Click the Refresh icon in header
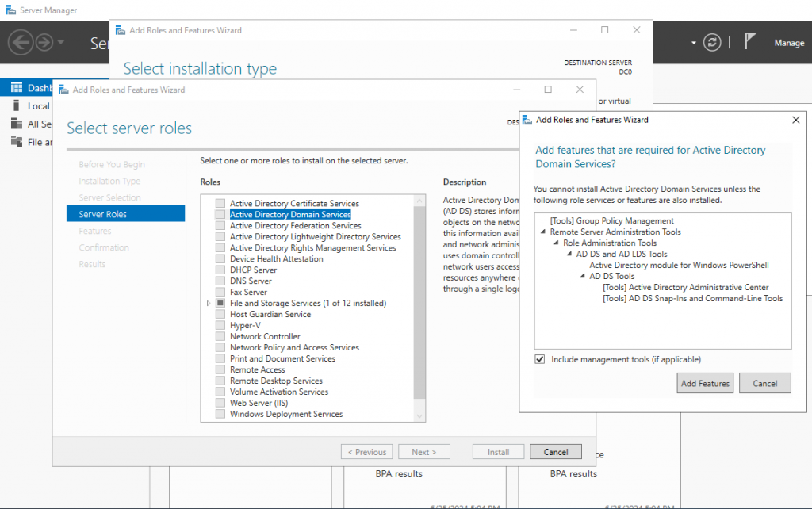This screenshot has height=509, width=812. pos(714,43)
